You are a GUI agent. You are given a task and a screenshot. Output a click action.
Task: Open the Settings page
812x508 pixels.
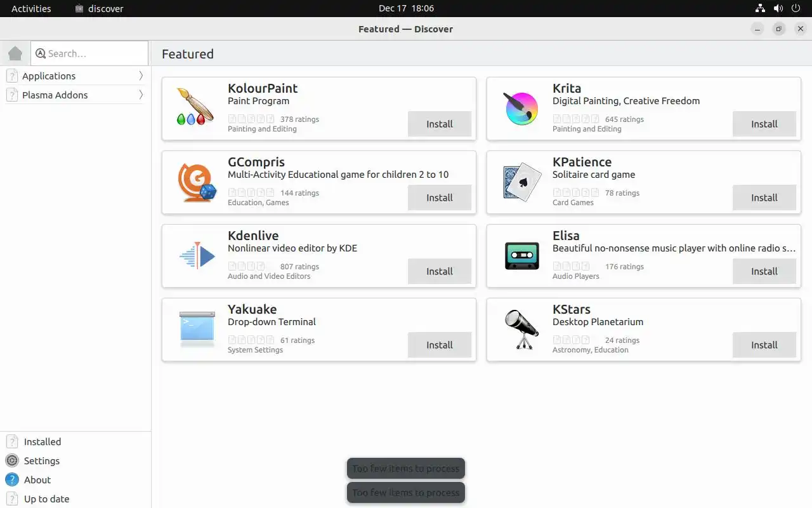pyautogui.click(x=75, y=460)
